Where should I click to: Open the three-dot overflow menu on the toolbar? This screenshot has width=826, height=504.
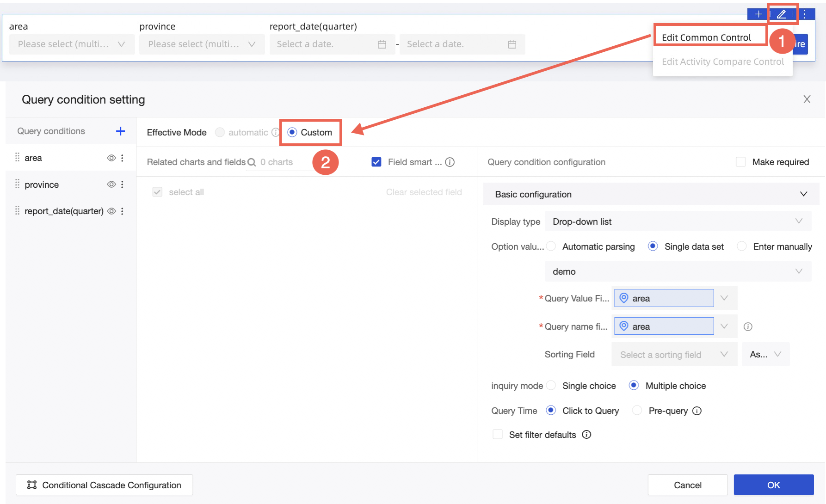click(805, 14)
